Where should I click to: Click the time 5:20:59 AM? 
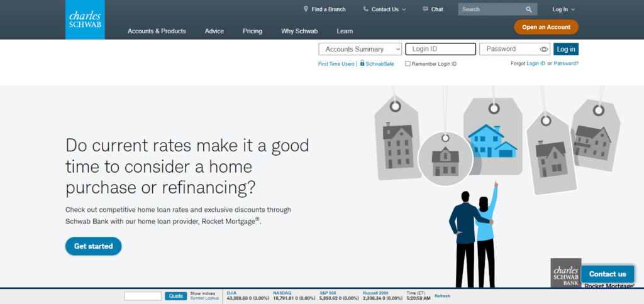418,298
